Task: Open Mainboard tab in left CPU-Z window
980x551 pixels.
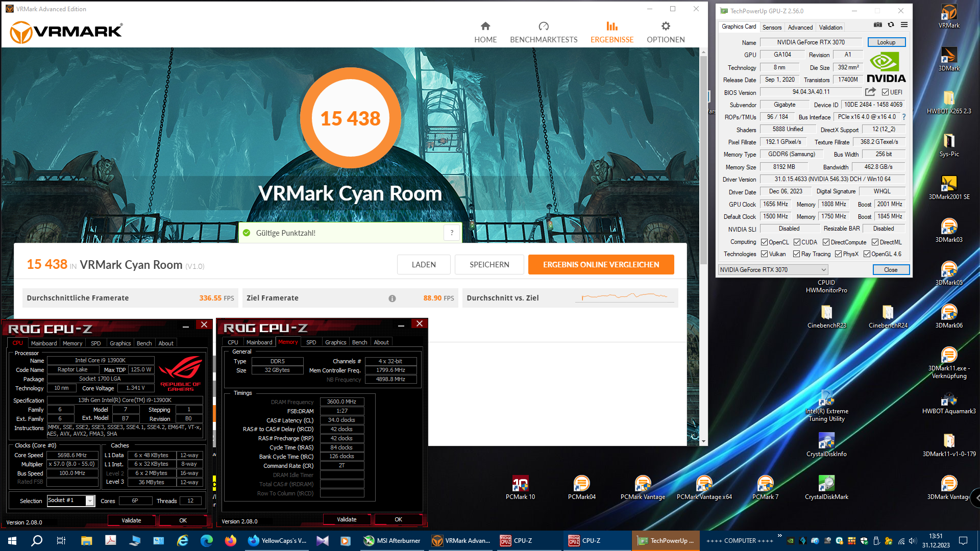Action: (x=44, y=343)
